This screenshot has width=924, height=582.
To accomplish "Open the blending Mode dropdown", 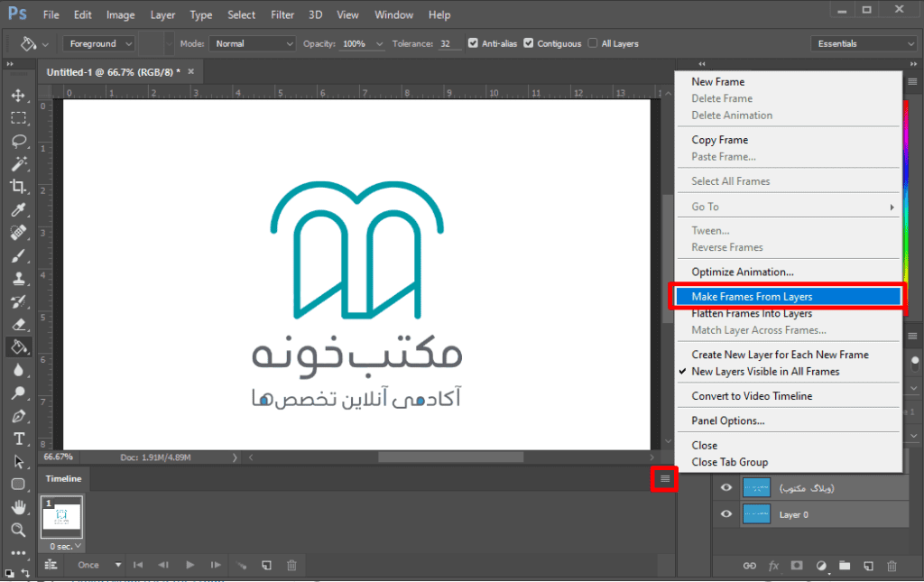I will tap(253, 43).
